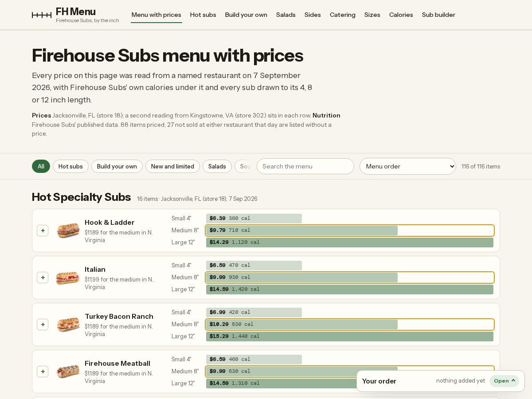Select the All filter chip
532x399 pixels.
41,166
